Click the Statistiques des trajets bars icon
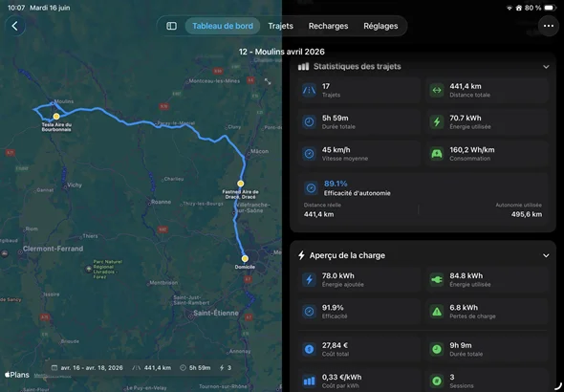 coord(303,66)
